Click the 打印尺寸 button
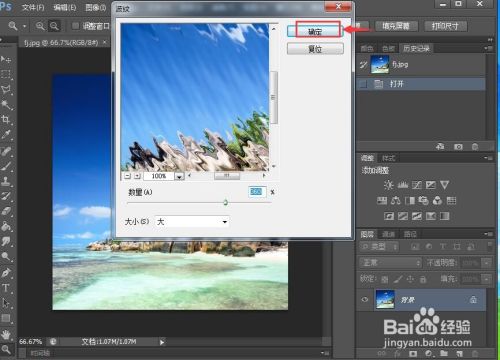 pos(445,26)
